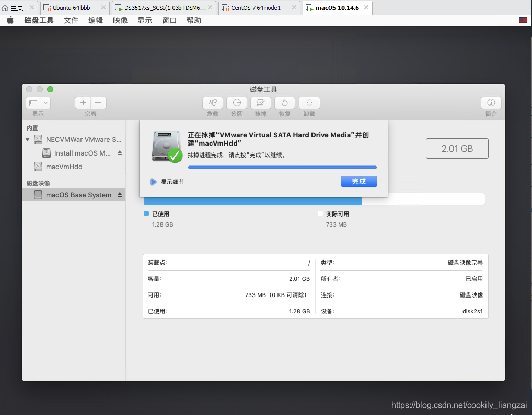Select macOS Base System disk image
The width and height of the screenshot is (532, 415).
click(x=74, y=195)
